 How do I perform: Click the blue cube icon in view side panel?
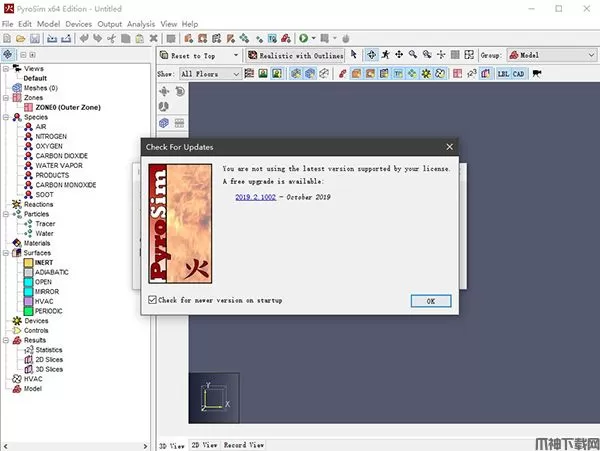point(164,123)
